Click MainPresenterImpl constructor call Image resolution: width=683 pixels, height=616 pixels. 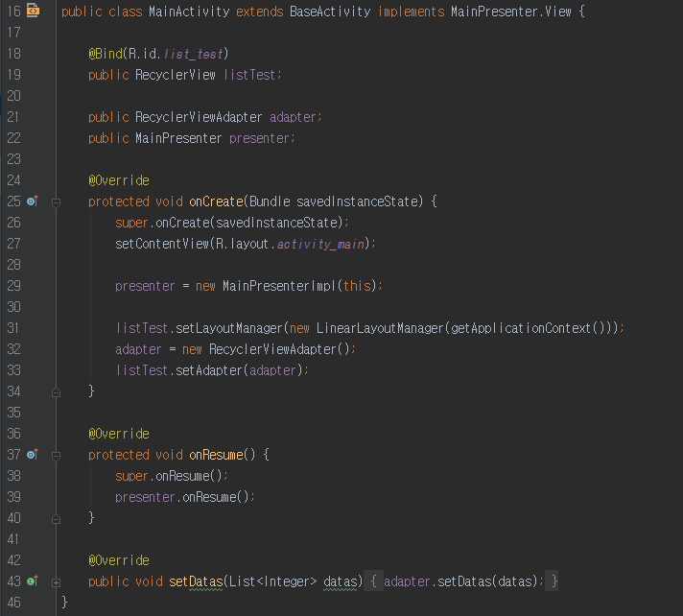coord(280,286)
